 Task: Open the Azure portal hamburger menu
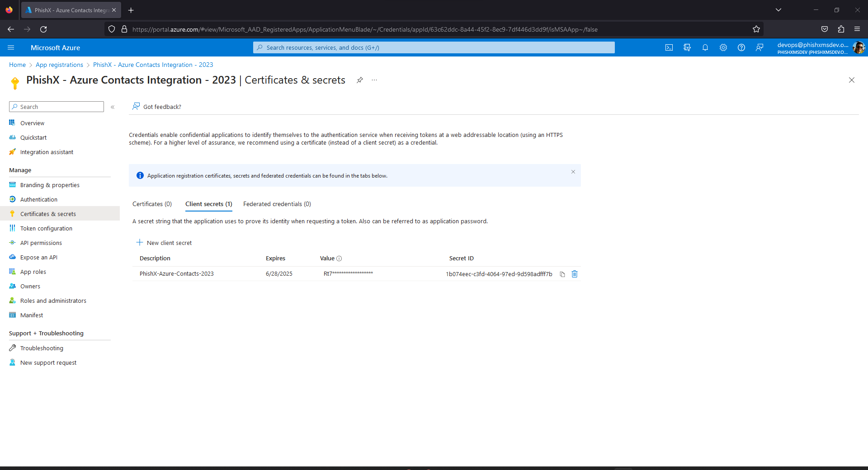(11, 47)
